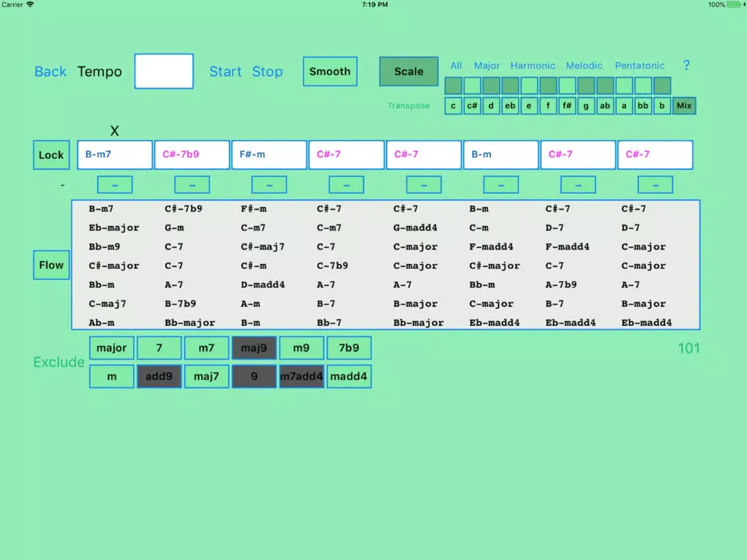The height and width of the screenshot is (560, 747).
Task: Click the minus button under B-m slot
Action: (500, 185)
